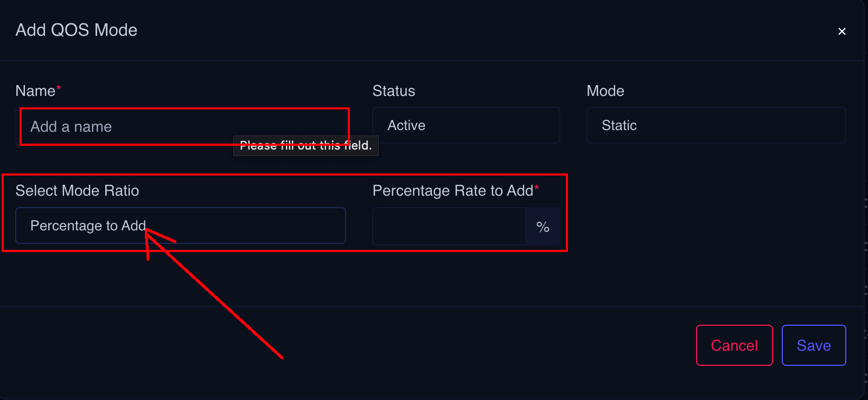Screen dimensions: 868x400
Task: Click the Name field label
Action: coord(35,91)
